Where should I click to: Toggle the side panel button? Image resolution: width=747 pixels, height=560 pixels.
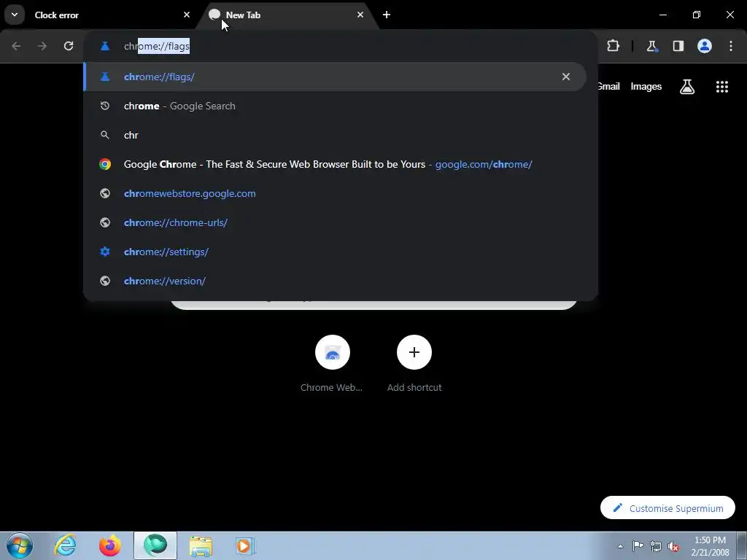678,46
